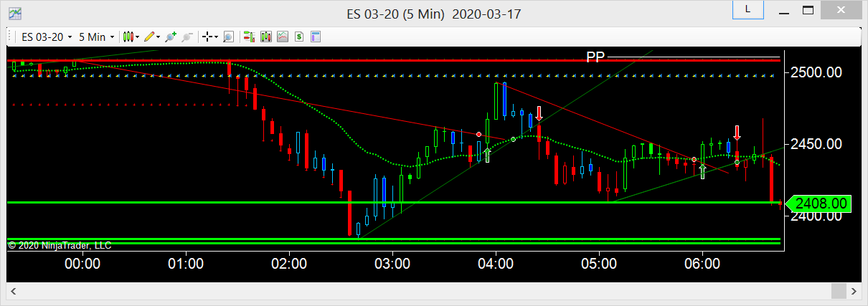
Task: Click the horizontal scrollbar right arrow
Action: click(855, 291)
